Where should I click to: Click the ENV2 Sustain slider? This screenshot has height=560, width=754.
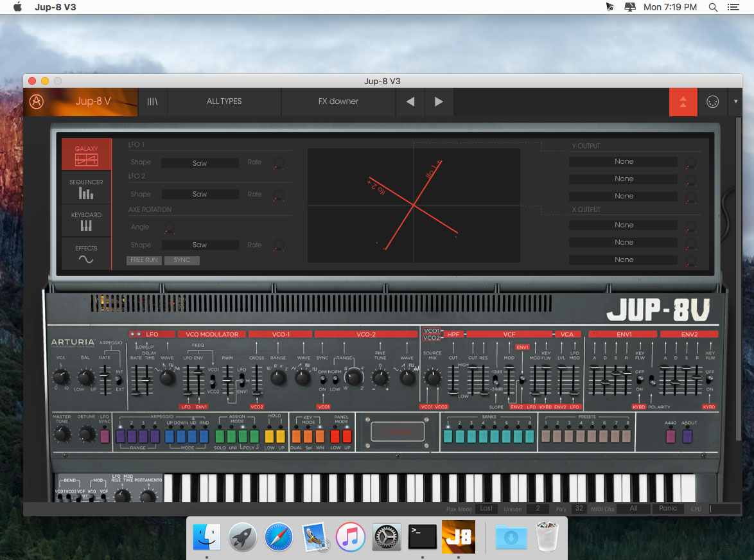tap(687, 379)
